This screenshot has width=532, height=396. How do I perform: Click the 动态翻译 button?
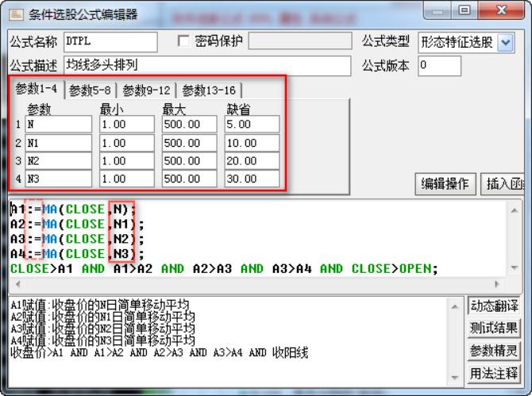point(494,306)
